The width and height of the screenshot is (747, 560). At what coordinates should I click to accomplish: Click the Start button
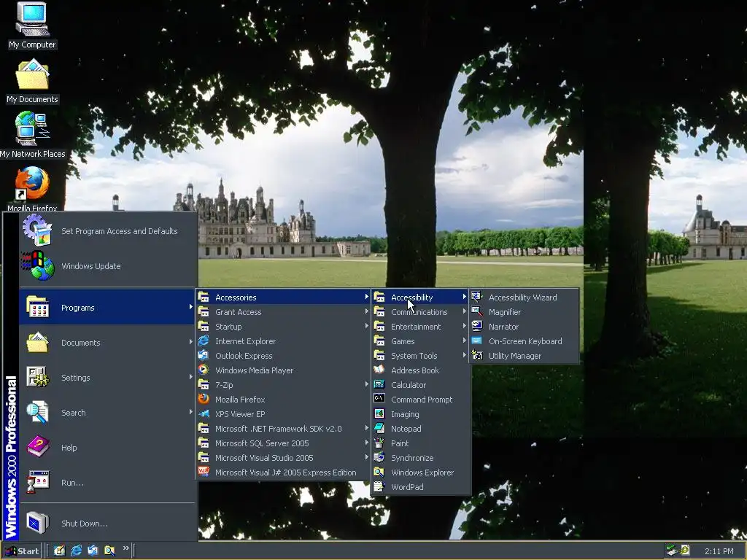22,551
